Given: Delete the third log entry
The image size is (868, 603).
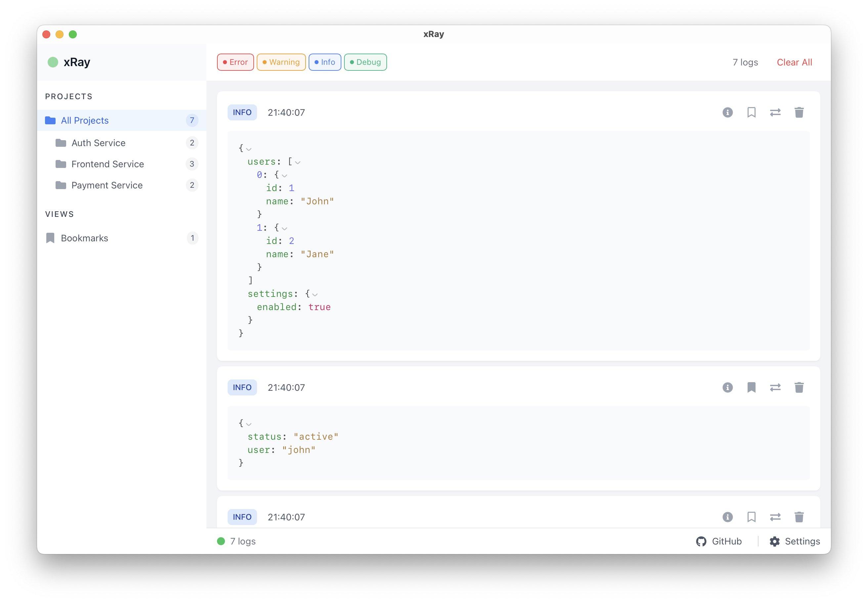Looking at the screenshot, I should (799, 517).
